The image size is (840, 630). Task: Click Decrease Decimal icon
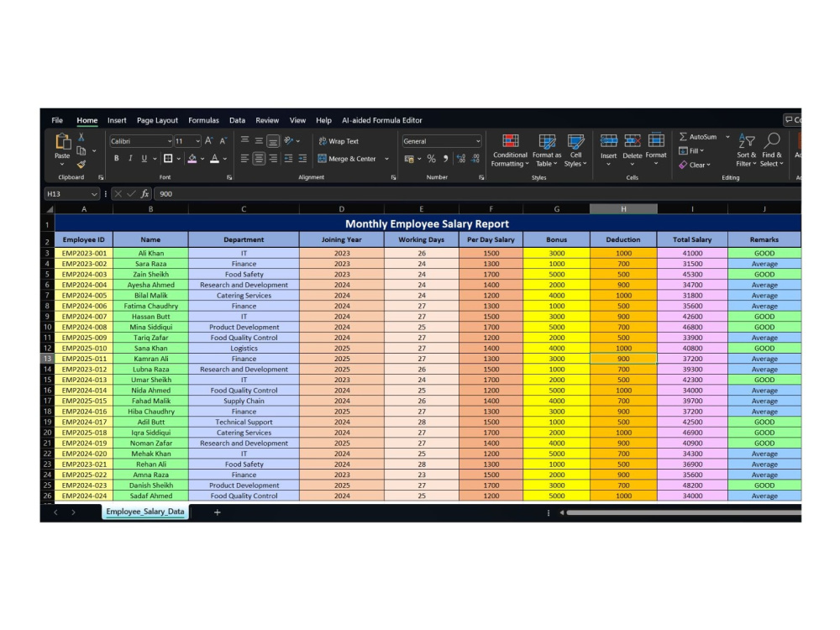[475, 159]
